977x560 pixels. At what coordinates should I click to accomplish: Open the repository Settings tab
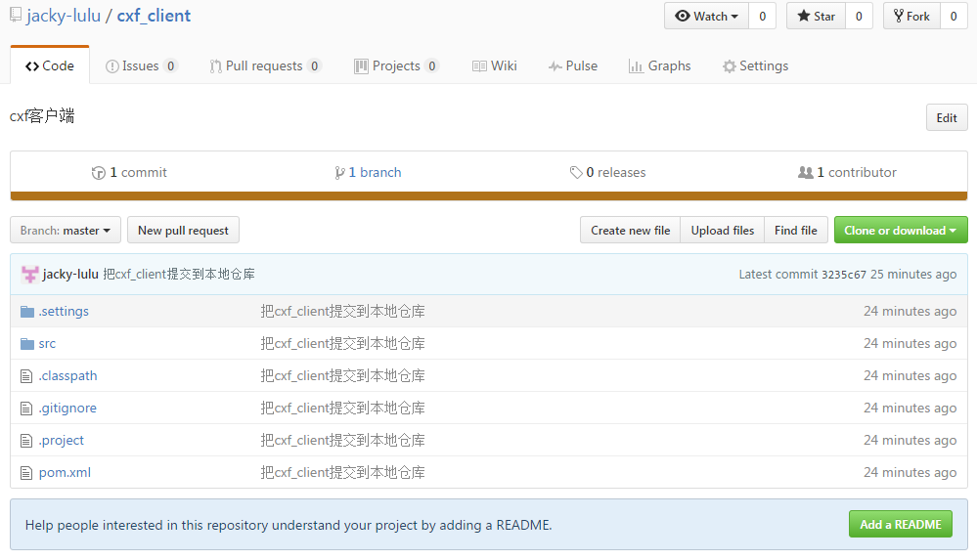coord(755,66)
